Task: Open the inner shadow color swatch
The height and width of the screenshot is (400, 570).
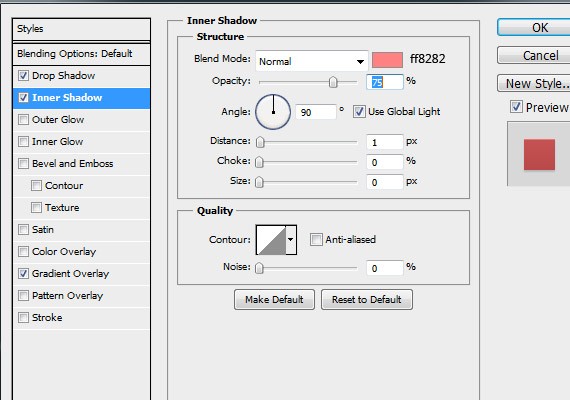Action: point(387,60)
